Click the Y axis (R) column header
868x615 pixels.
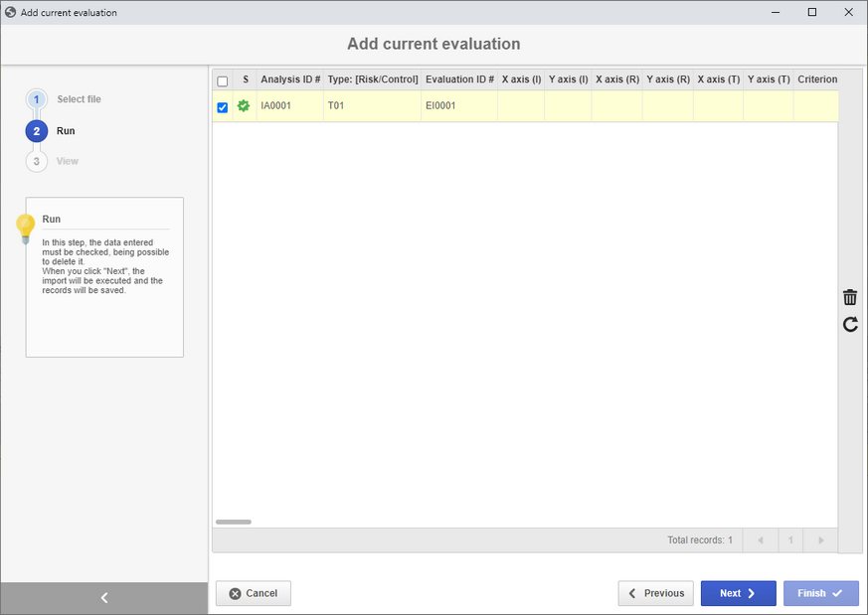coord(668,79)
